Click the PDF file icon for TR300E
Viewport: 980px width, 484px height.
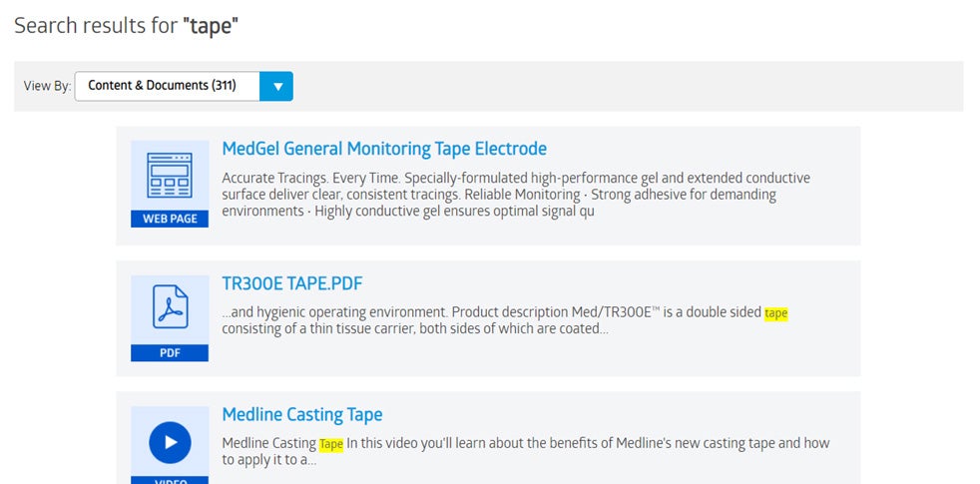coord(170,307)
